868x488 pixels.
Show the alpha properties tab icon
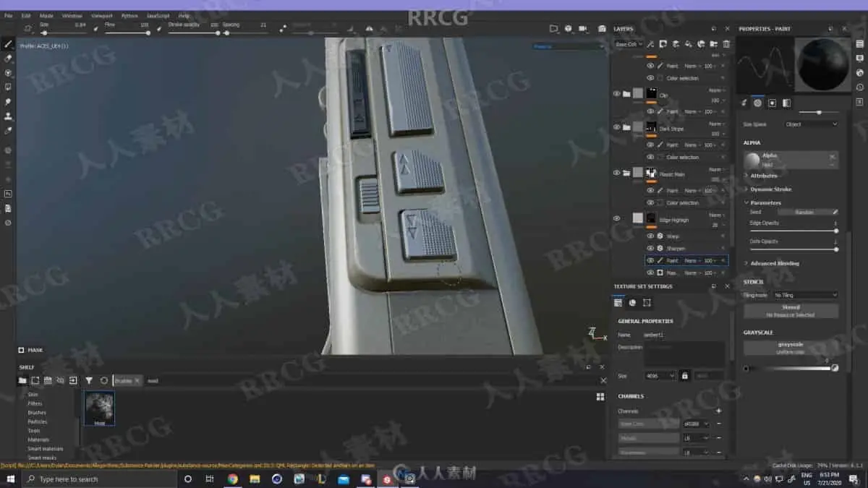pos(758,103)
